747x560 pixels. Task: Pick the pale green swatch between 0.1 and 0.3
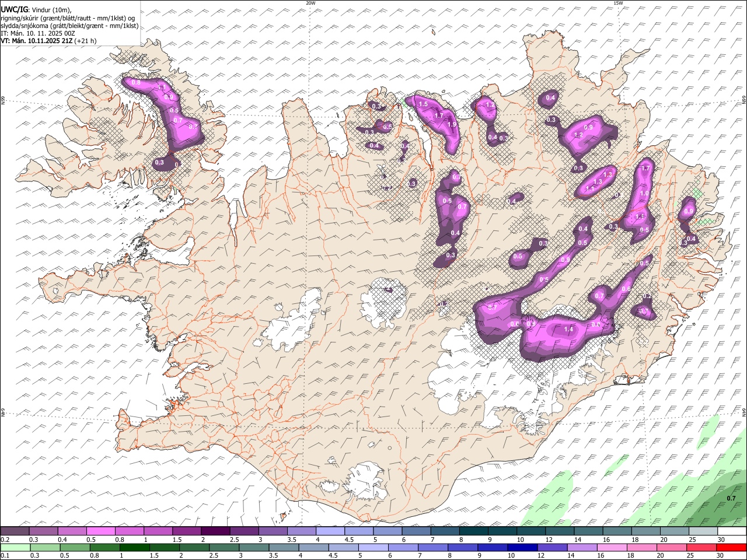click(16, 548)
